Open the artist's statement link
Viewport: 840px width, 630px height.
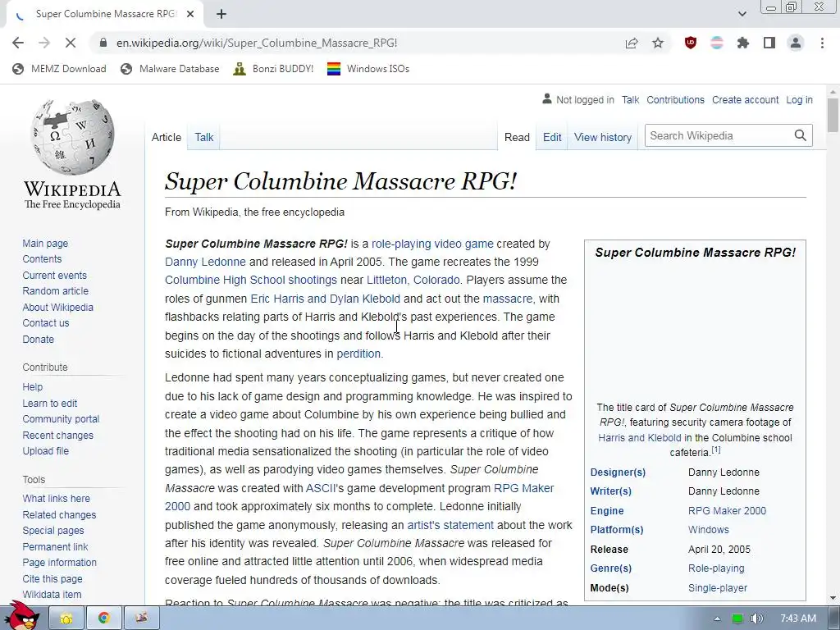tap(450, 525)
